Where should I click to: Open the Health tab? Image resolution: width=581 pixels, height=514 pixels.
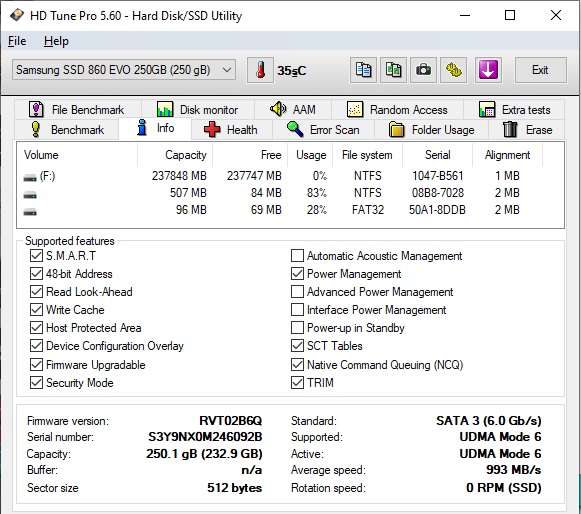[232, 130]
